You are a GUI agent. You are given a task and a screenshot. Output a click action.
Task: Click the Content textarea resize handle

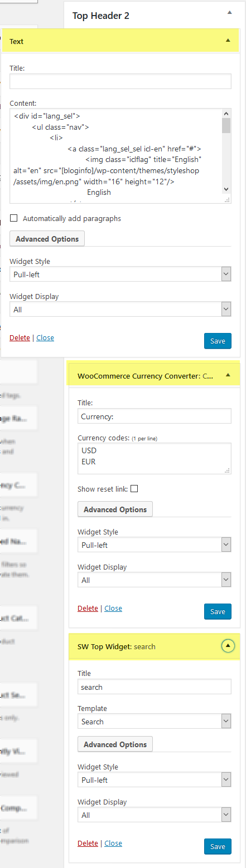(226, 199)
